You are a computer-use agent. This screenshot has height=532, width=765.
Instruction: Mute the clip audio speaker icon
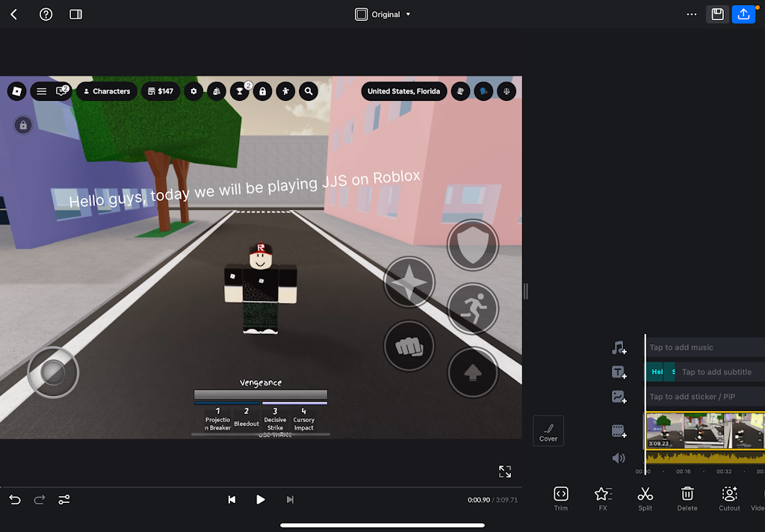pyautogui.click(x=619, y=458)
